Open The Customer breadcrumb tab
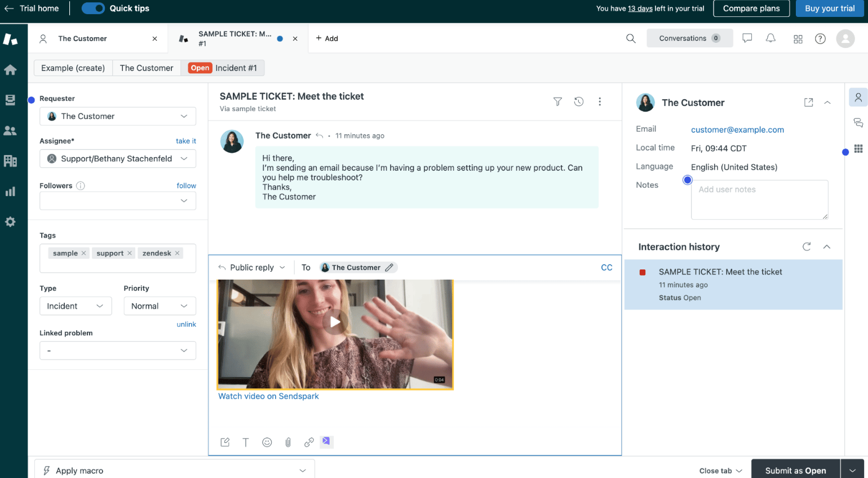The width and height of the screenshot is (868, 478). (x=147, y=68)
